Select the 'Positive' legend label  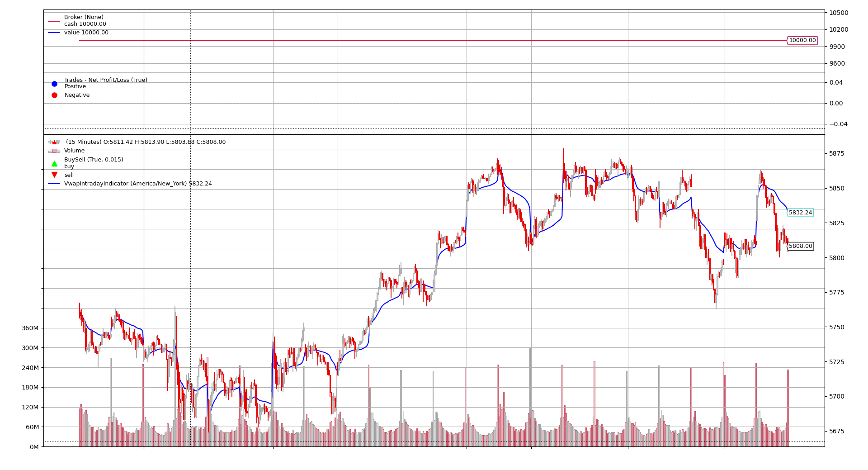click(75, 86)
